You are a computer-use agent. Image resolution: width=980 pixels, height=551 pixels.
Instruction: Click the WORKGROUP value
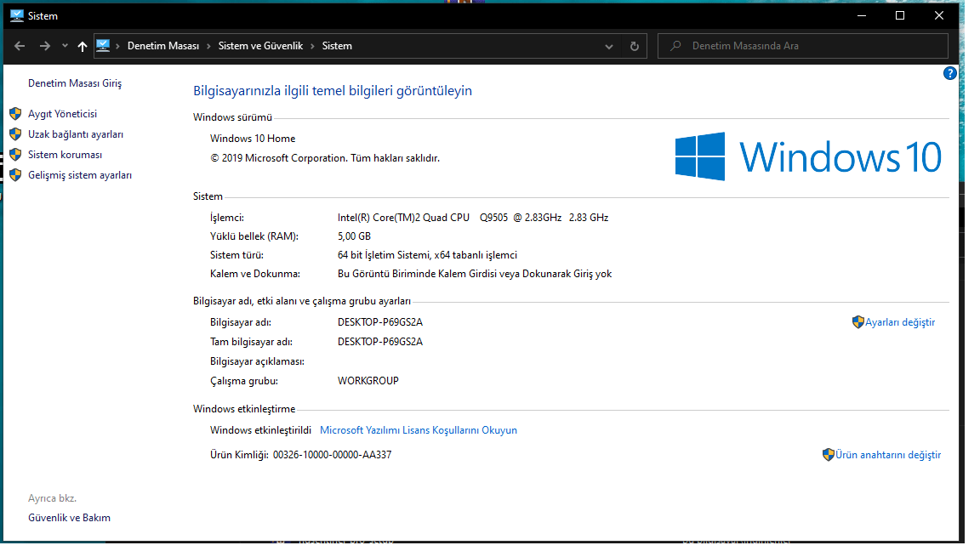[368, 381]
